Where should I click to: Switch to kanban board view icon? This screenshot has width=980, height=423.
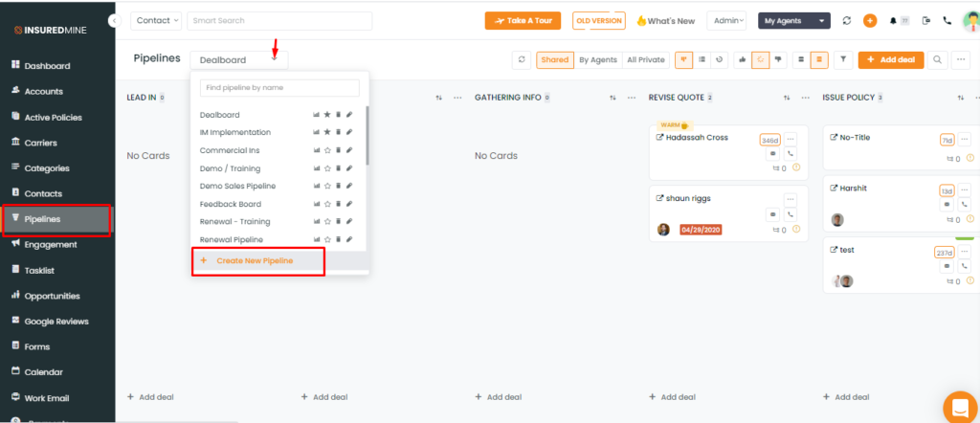[683, 60]
